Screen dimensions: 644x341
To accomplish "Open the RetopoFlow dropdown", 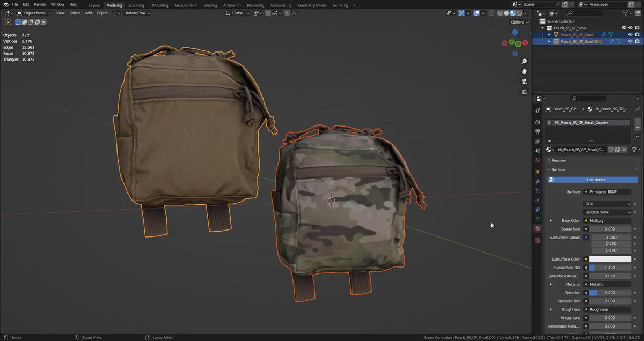I will [x=138, y=13].
